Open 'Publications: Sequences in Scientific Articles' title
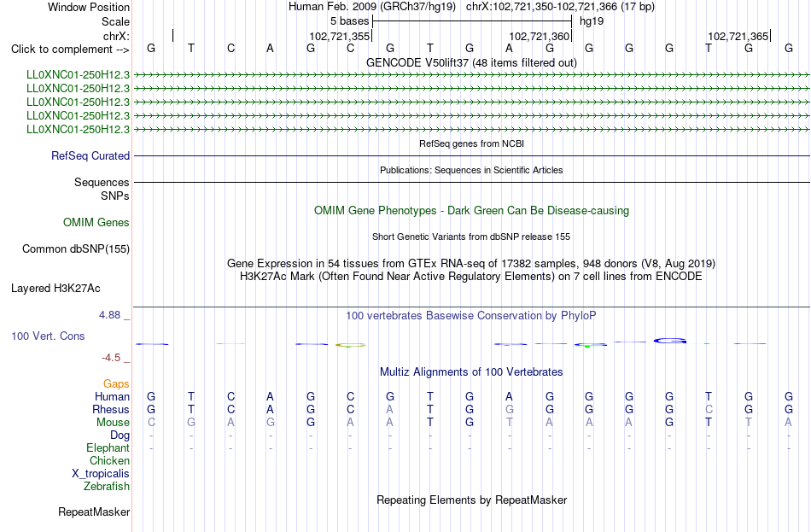811x532 pixels. pos(471,170)
